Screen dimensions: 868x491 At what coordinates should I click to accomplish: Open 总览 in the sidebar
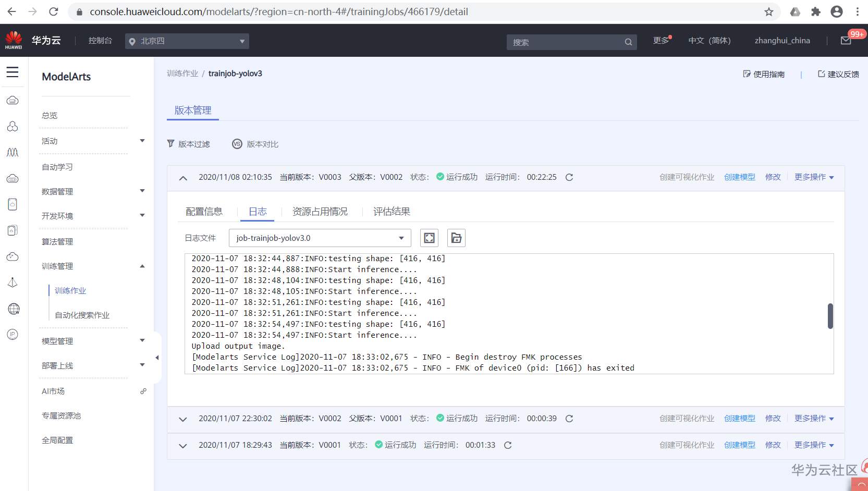pyautogui.click(x=50, y=116)
